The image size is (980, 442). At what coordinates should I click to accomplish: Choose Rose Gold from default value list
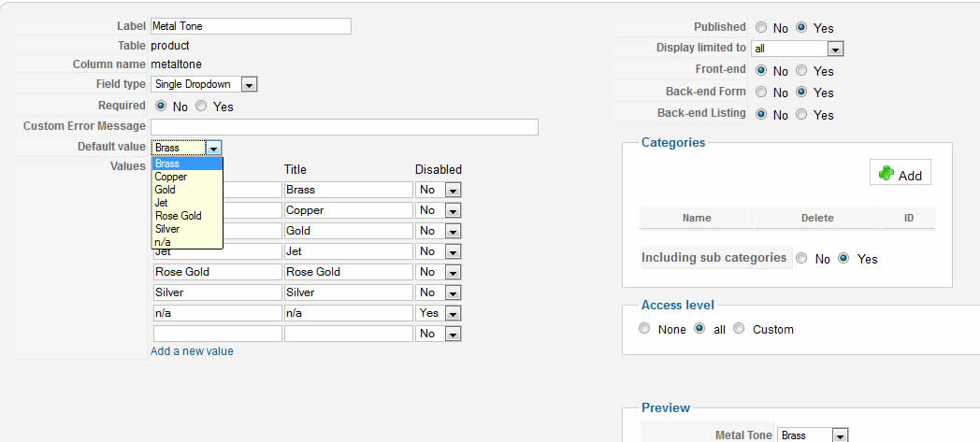(178, 216)
